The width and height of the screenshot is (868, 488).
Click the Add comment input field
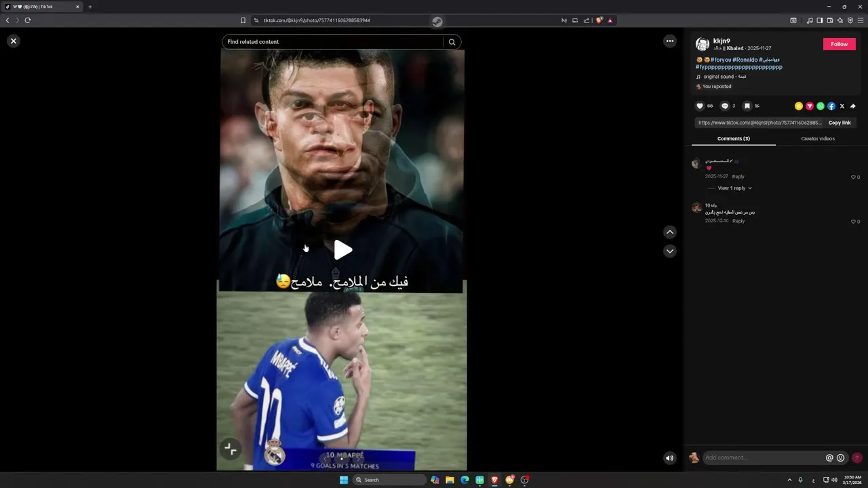coord(763,457)
